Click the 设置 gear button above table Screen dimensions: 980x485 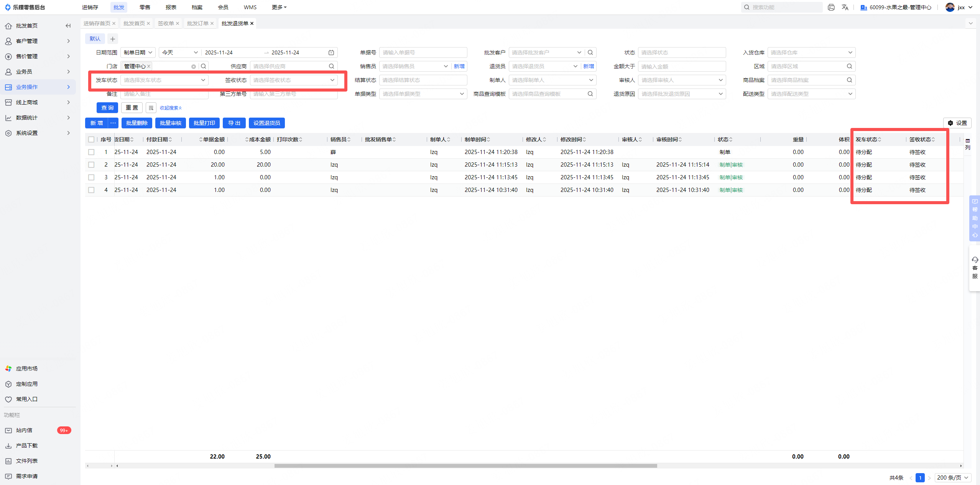pos(957,123)
